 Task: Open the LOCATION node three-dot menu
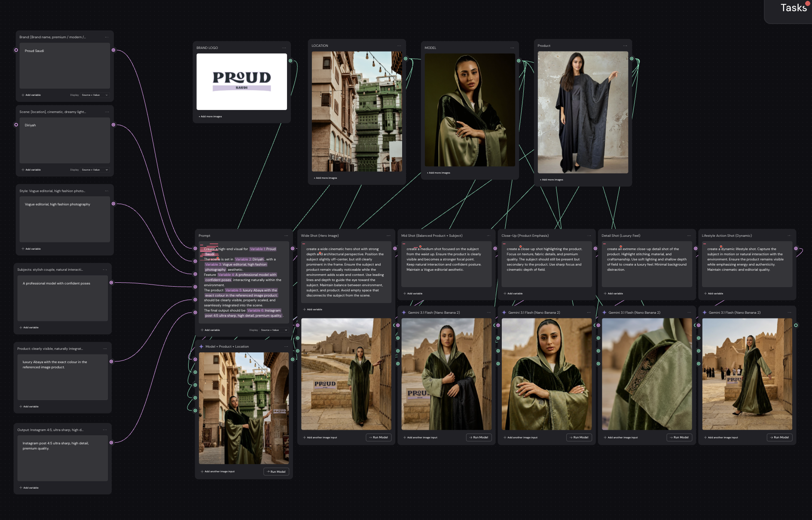[399, 46]
